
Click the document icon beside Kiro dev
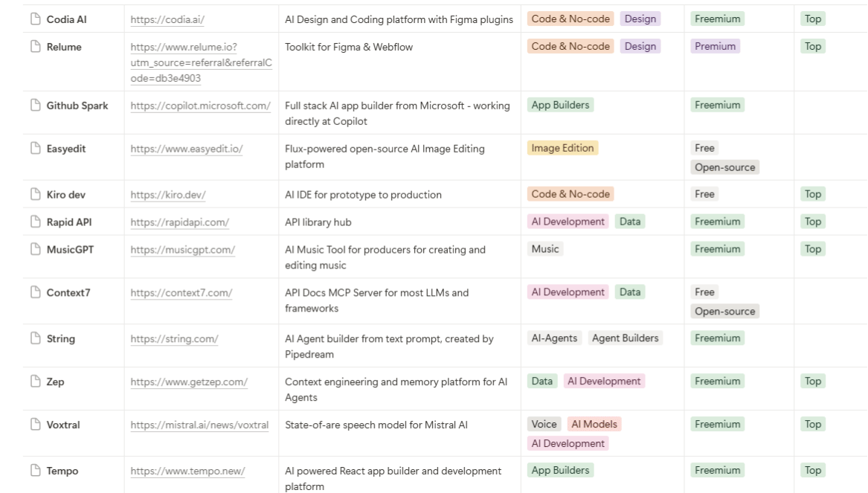point(35,195)
